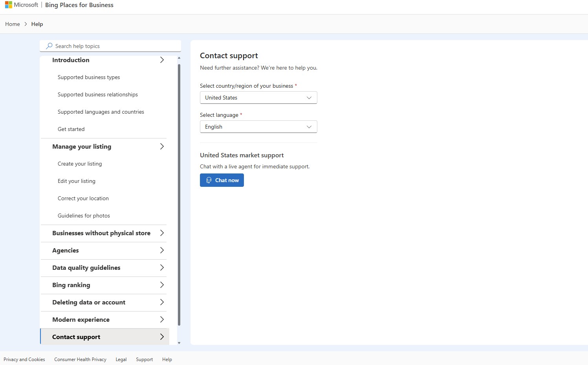
Task: Click the breadcrumb chevron after Home
Action: [x=26, y=24]
